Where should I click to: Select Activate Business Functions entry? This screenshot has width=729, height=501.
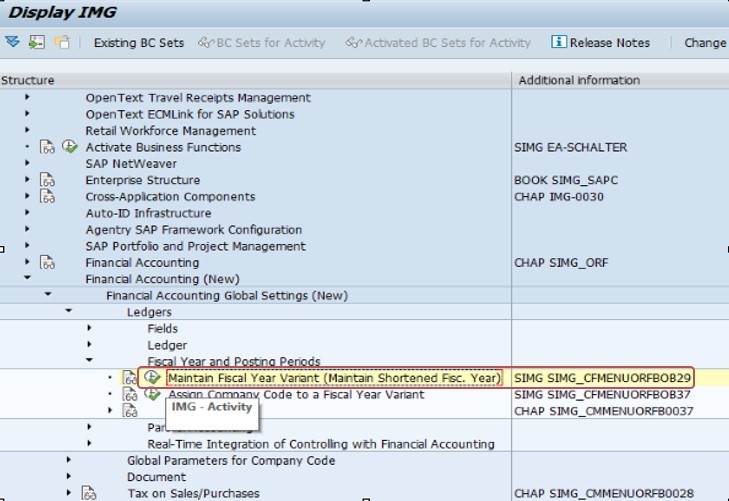coord(163,147)
